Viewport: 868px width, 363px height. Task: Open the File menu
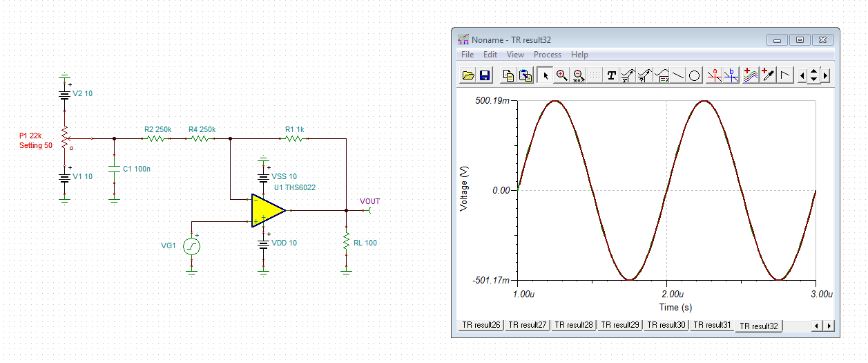coord(467,55)
